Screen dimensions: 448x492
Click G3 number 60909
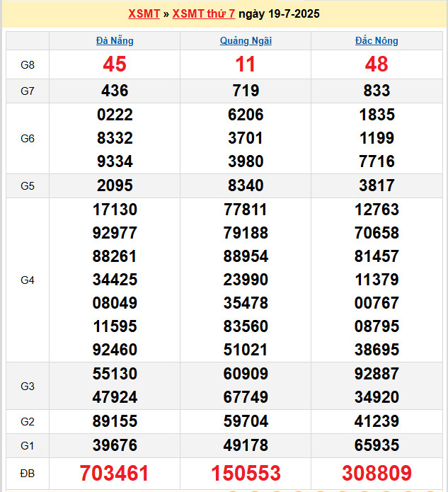[x=246, y=374]
